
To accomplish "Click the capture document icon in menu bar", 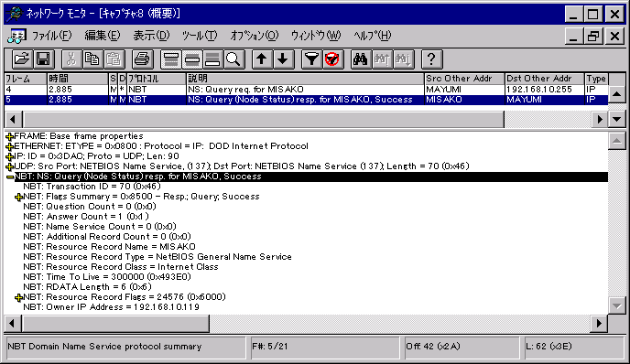I will (16, 36).
